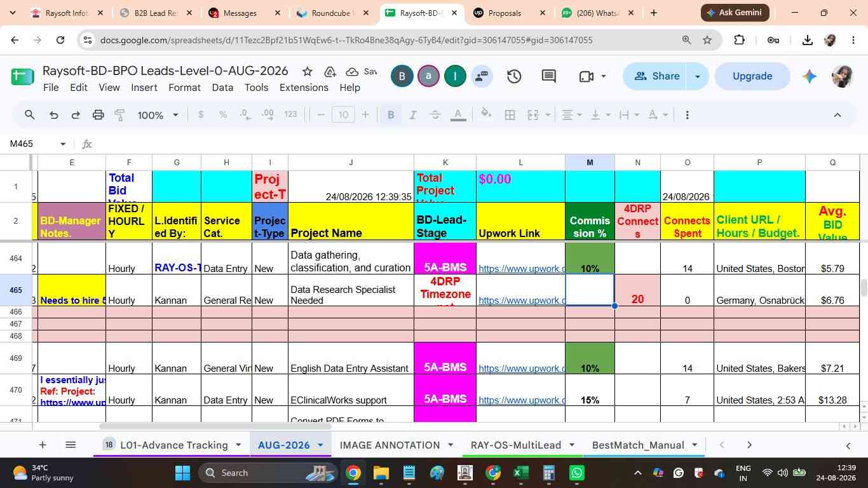Click the undo arrow in toolbar
Screen dimensions: 868x488
click(54, 115)
